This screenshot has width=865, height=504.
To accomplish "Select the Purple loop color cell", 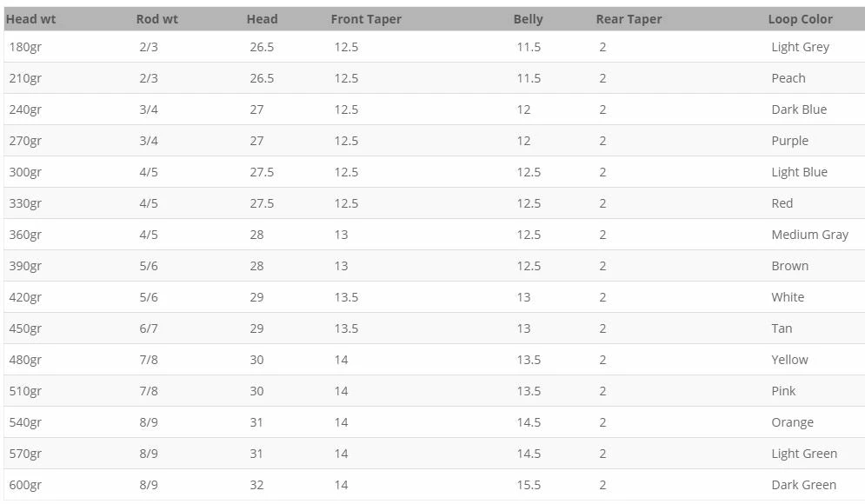I will pyautogui.click(x=789, y=141).
